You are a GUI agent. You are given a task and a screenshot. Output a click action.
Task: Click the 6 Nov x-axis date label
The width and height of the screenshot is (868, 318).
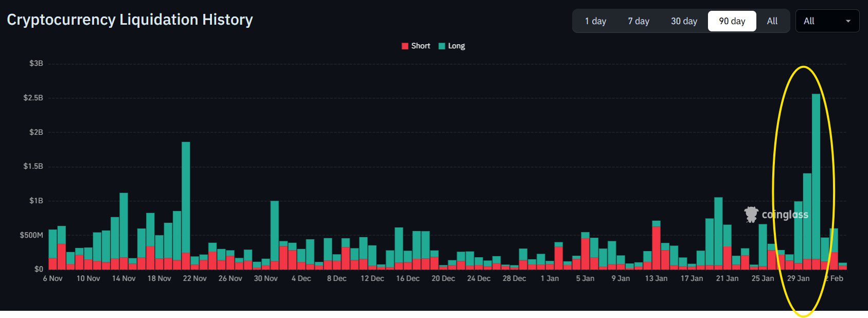52,278
